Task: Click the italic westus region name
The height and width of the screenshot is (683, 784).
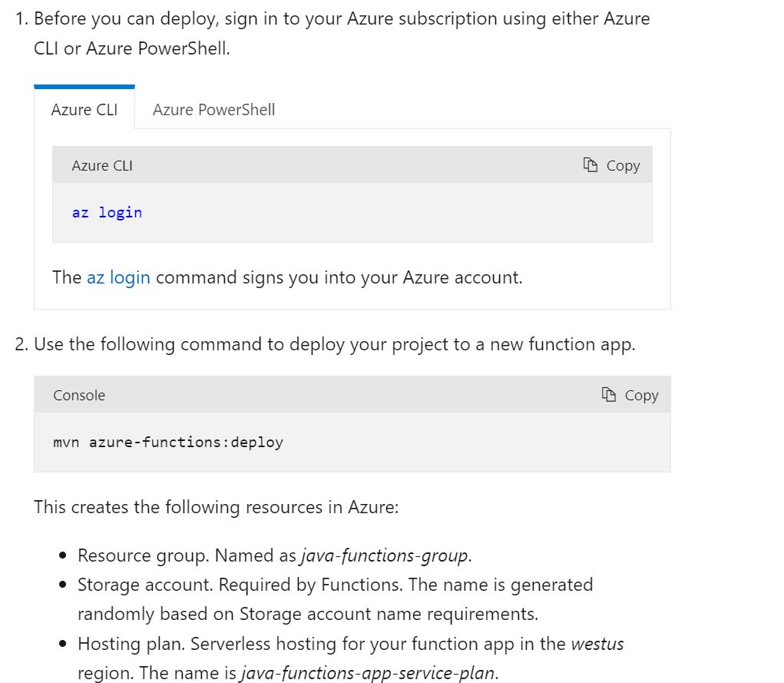Action: [x=597, y=644]
